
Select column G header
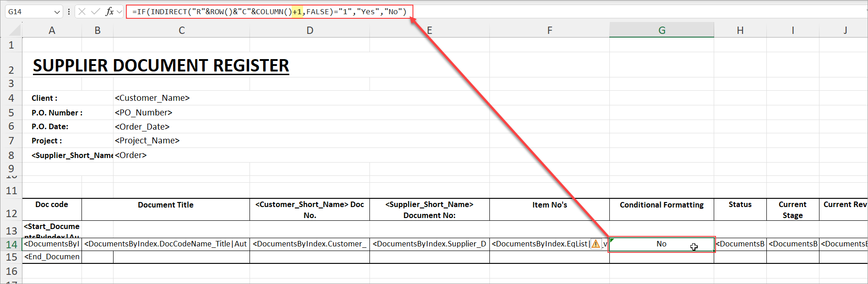(662, 30)
